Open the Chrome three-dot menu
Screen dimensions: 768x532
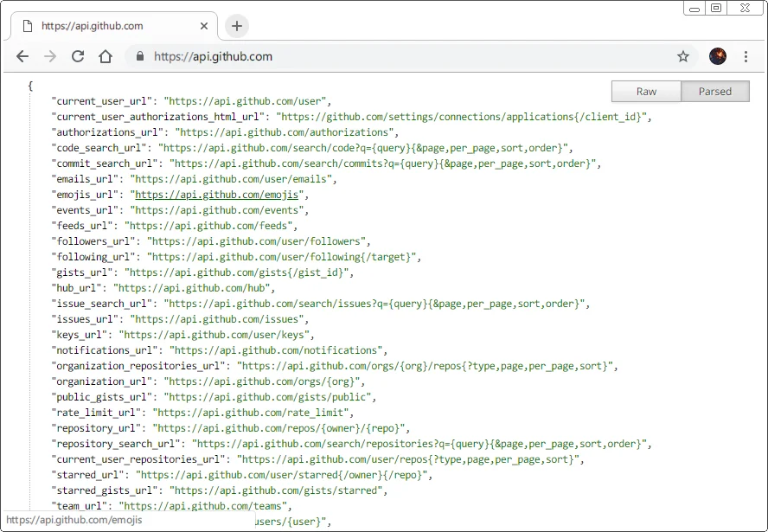(746, 55)
